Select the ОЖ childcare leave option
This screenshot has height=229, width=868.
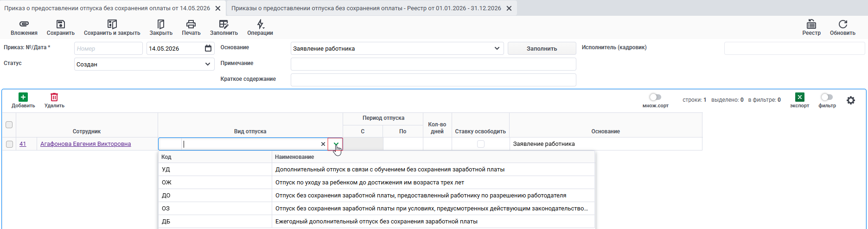click(x=377, y=183)
